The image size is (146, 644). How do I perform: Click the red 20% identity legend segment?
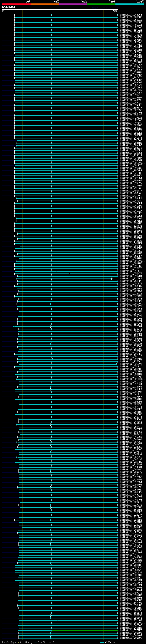pos(16,4)
